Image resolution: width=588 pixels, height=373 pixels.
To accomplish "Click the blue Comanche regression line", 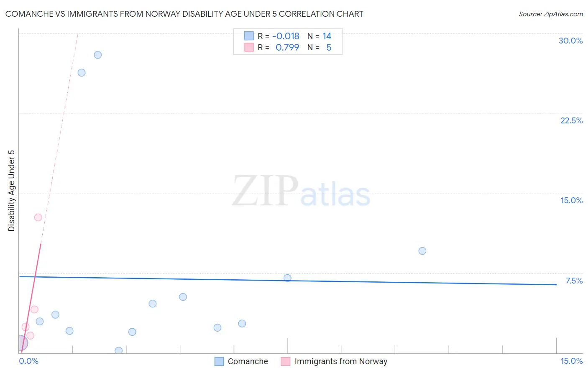I will (x=288, y=281).
